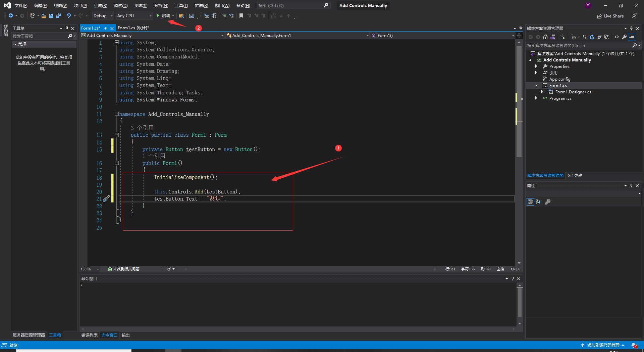Undo the last edit

[69, 15]
